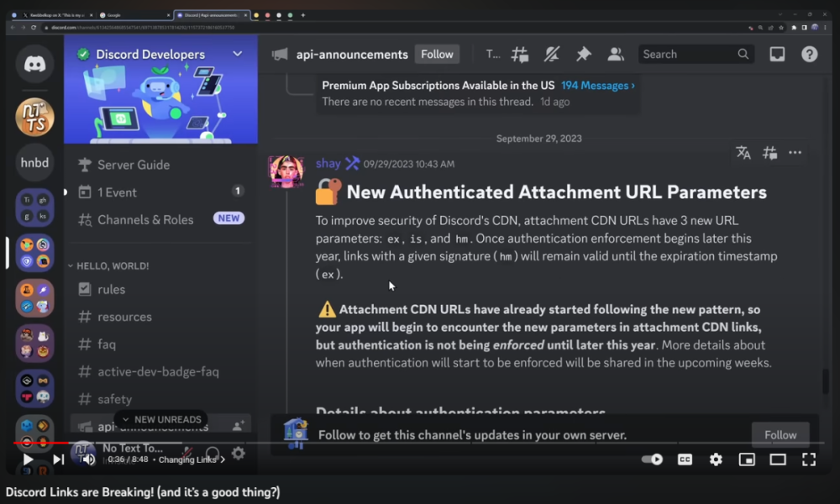Open the Threads icon in channel header
840x504 pixels.
[x=520, y=55]
